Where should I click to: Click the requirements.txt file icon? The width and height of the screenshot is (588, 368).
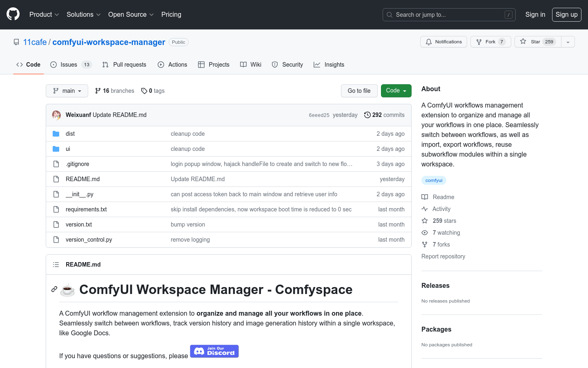pyautogui.click(x=56, y=209)
